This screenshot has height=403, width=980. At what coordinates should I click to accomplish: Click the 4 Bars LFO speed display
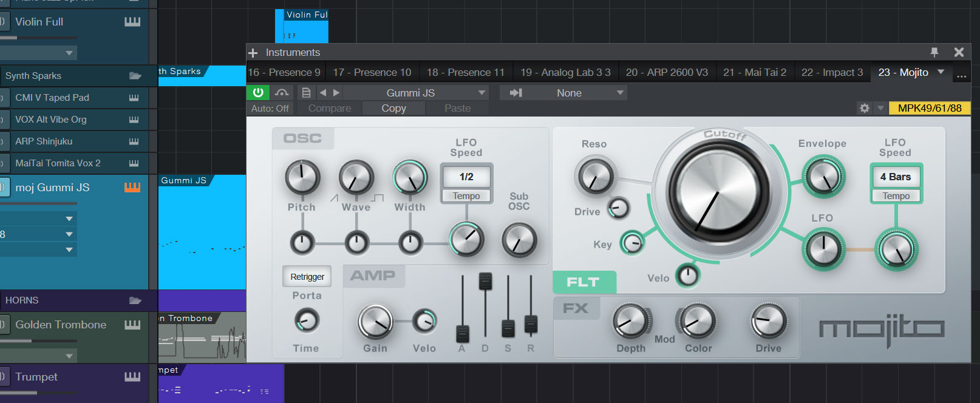[896, 177]
